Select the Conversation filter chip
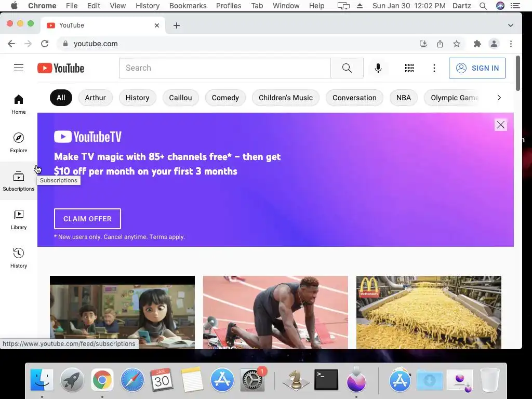Image resolution: width=532 pixels, height=399 pixels. tap(354, 98)
